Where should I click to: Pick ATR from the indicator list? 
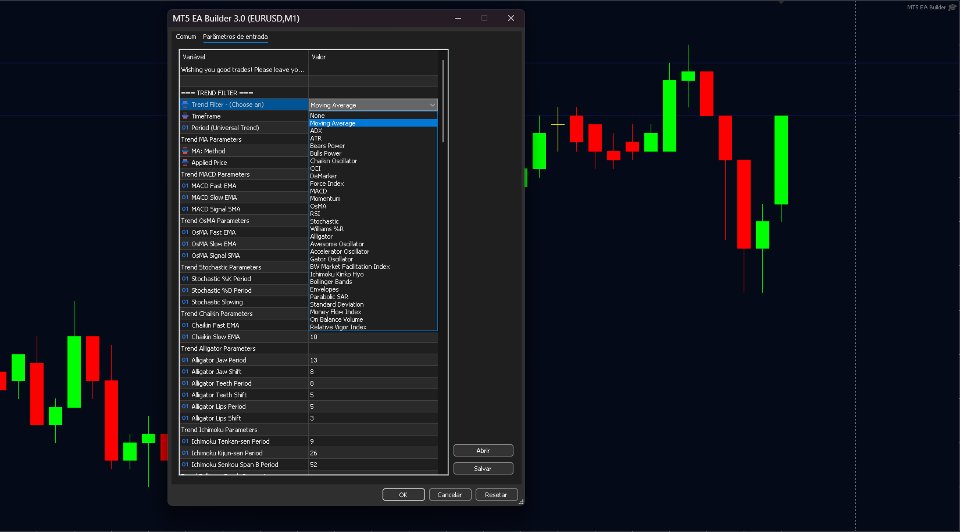(x=373, y=138)
